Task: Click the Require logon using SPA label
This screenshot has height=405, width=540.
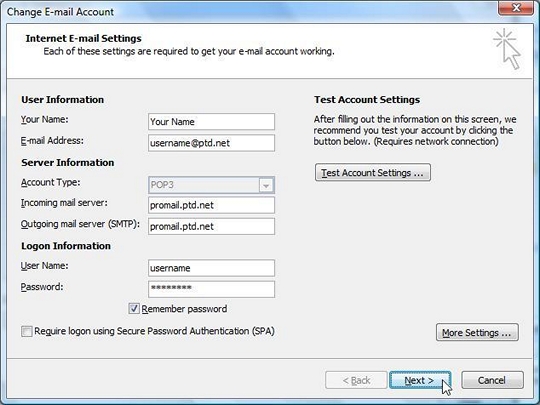Action: click(x=154, y=331)
